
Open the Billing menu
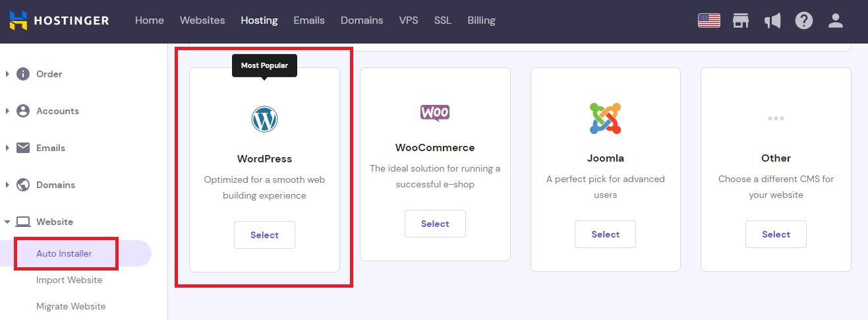[x=481, y=20]
